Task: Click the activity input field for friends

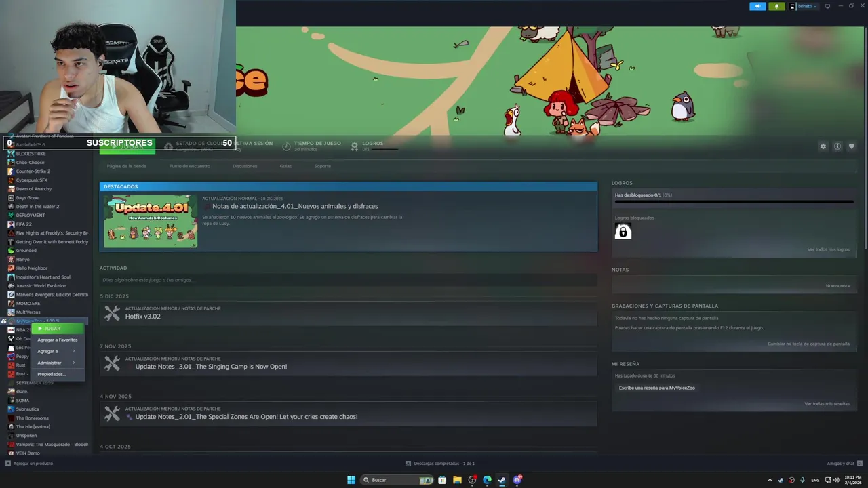Action: point(348,280)
